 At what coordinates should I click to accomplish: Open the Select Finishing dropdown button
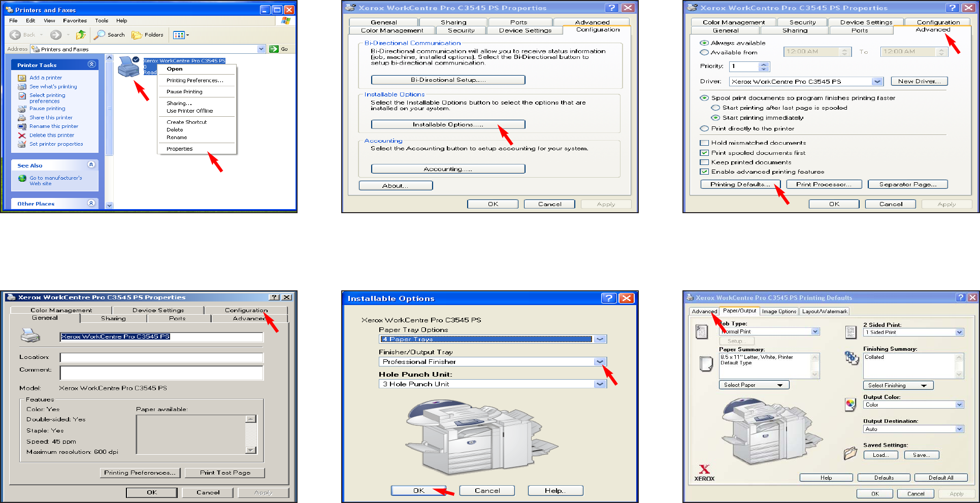click(898, 386)
